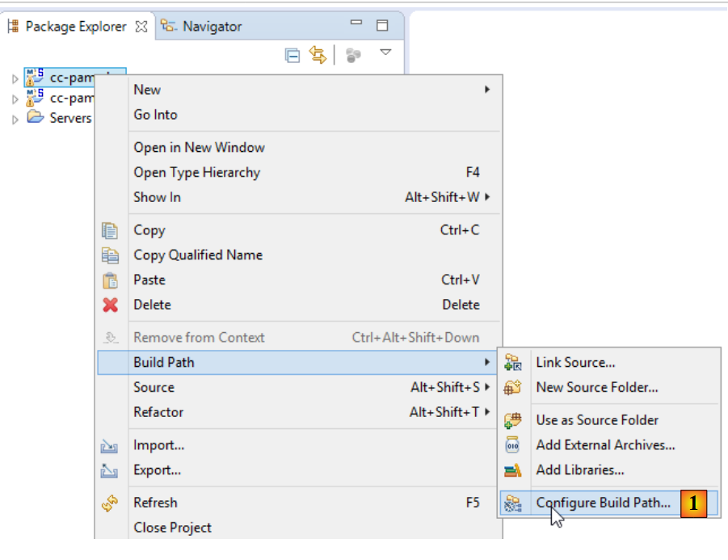Screen dimensions: 728x560
Task: Click the Refresh icon in context menu
Action: click(111, 503)
